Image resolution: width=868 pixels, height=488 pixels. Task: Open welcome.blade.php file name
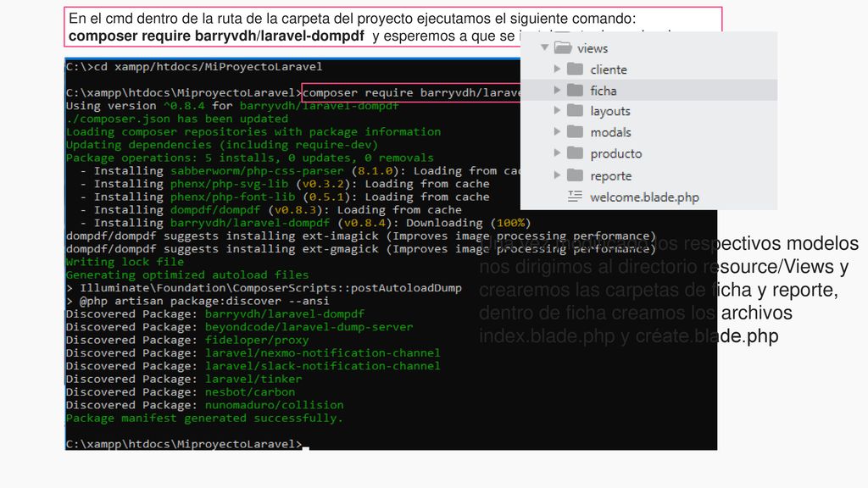(x=644, y=197)
